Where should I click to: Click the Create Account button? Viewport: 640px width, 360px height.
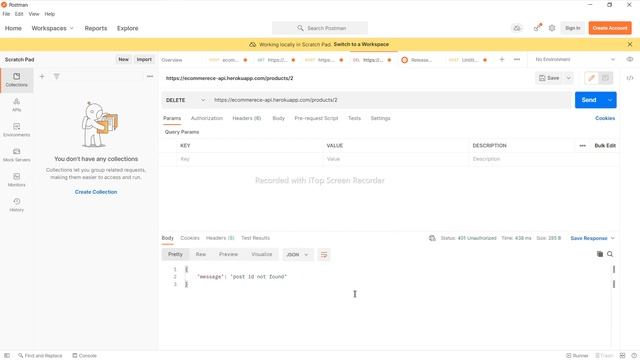[x=610, y=28]
